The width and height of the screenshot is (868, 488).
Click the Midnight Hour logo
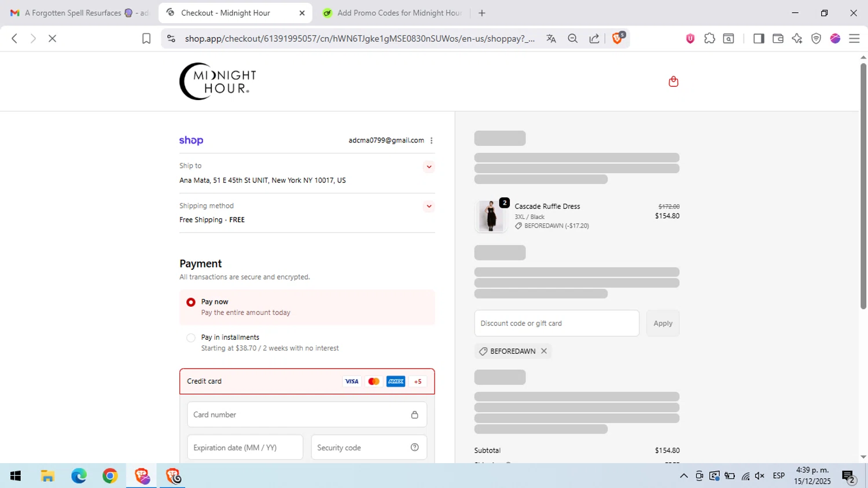coord(218,82)
